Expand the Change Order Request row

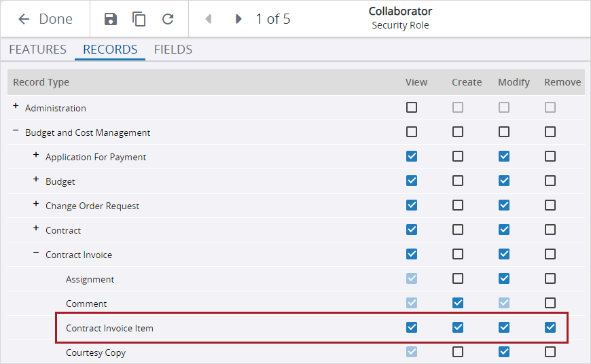pos(36,204)
